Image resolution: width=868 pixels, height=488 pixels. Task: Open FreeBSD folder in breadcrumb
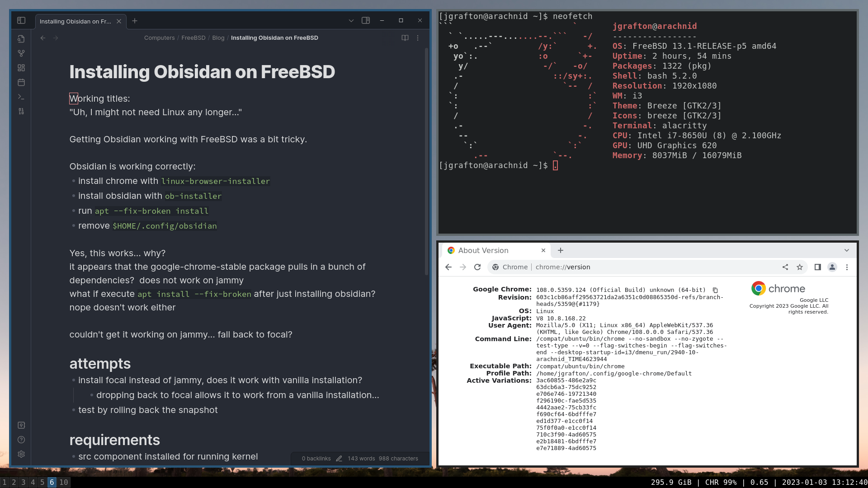click(x=193, y=38)
